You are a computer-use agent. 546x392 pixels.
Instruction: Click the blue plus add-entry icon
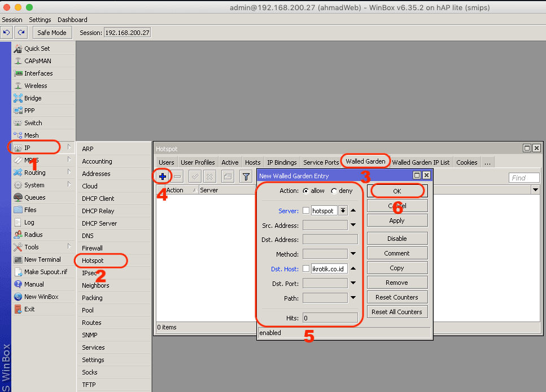(162, 177)
